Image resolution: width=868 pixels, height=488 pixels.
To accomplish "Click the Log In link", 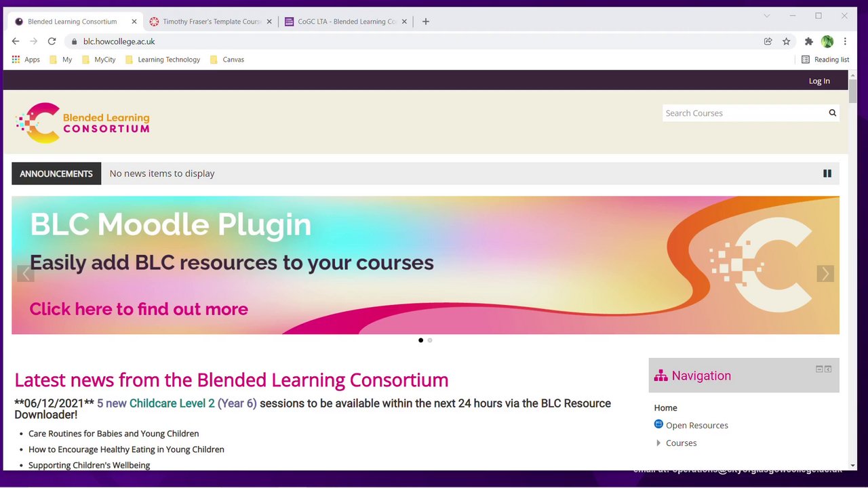I will click(x=819, y=81).
